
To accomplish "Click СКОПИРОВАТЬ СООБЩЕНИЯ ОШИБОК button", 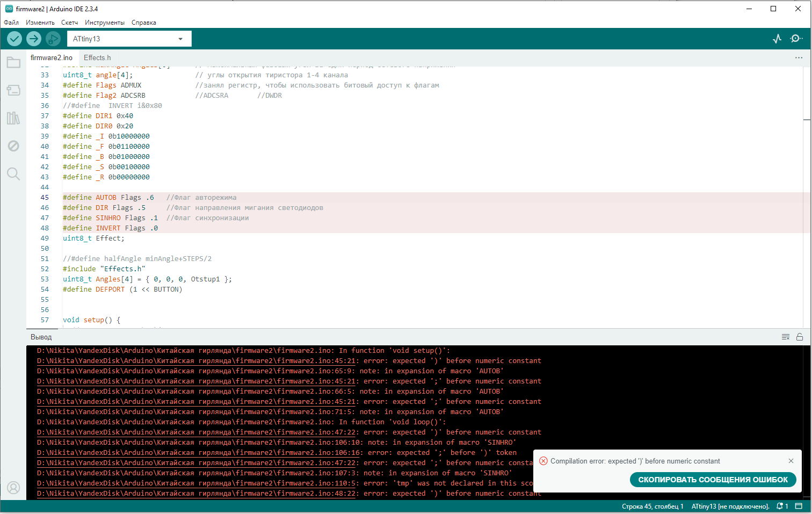I will tap(713, 480).
